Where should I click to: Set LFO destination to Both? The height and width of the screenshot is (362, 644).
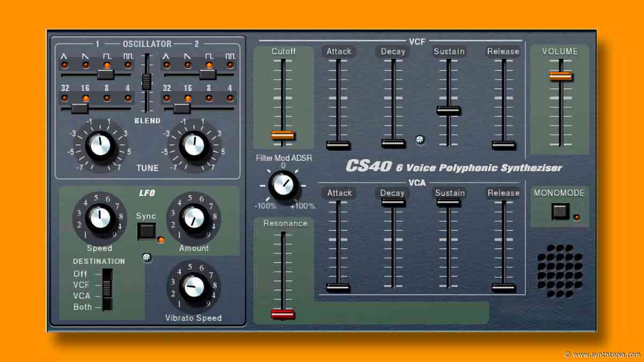pos(83,307)
